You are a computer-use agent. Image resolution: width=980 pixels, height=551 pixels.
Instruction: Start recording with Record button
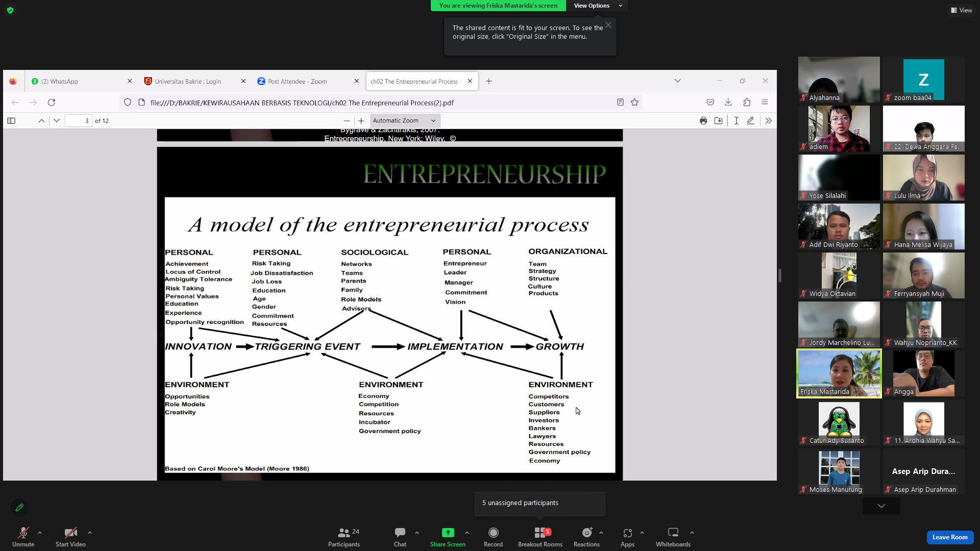click(x=493, y=537)
